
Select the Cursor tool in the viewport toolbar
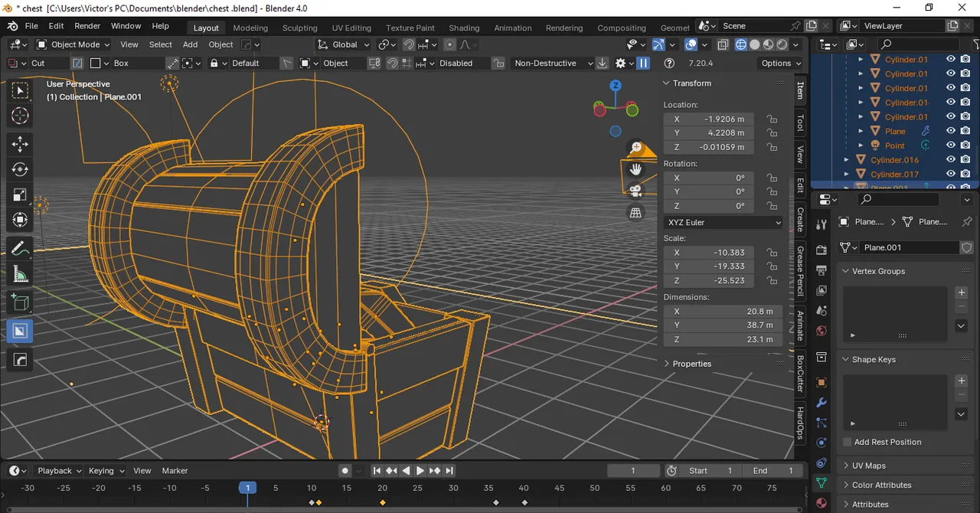click(x=21, y=116)
